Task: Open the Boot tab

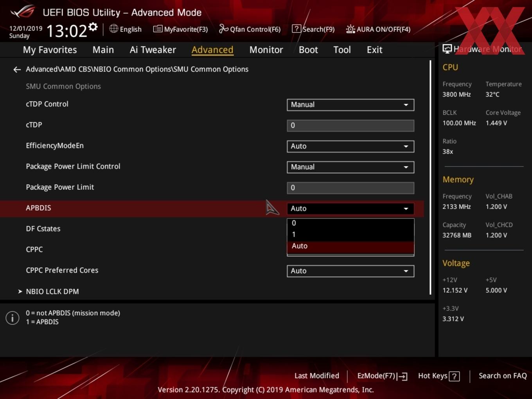Action: [x=308, y=50]
